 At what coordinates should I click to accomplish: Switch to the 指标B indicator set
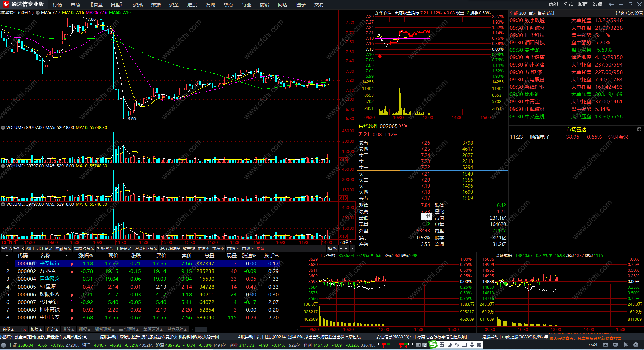click(18, 249)
